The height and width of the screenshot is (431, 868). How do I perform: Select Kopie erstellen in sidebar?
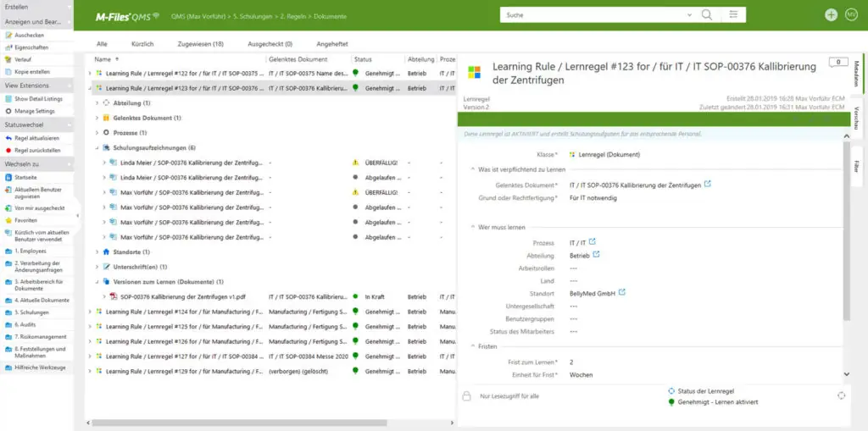(x=32, y=72)
